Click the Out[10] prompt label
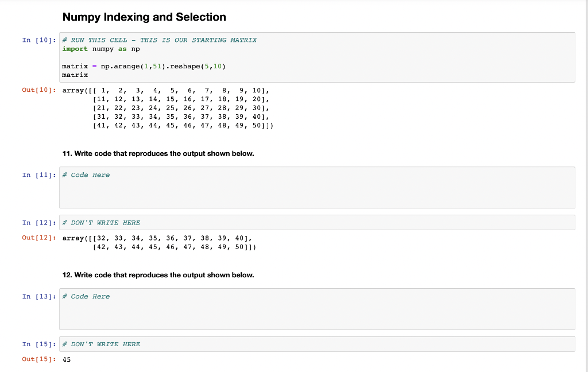588x372 pixels. [39, 91]
